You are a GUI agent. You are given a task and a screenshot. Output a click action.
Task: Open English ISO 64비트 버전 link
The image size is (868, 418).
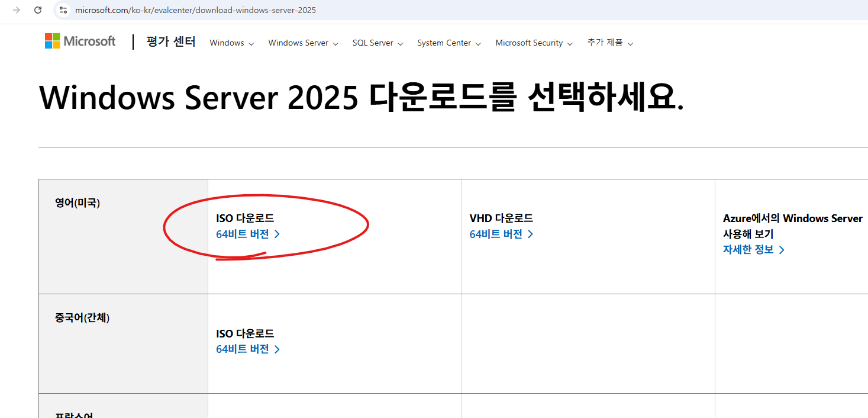pos(248,234)
